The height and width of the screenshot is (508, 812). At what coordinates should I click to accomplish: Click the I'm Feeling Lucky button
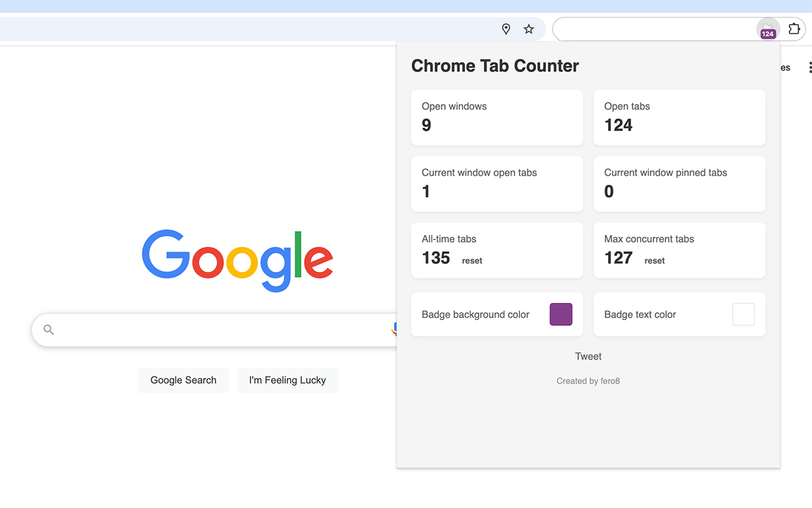tap(287, 380)
